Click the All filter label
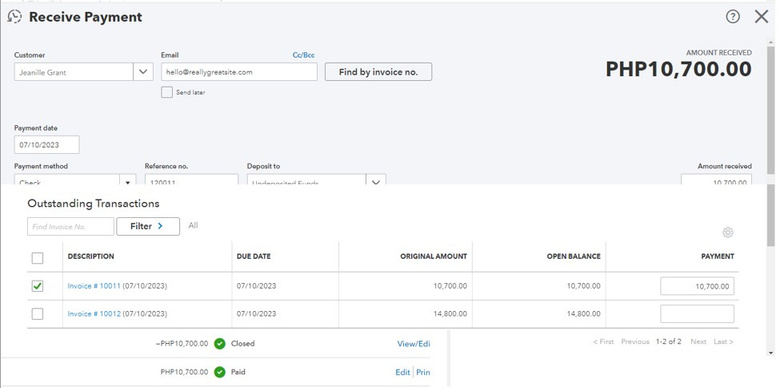The image size is (784, 388). click(x=193, y=226)
